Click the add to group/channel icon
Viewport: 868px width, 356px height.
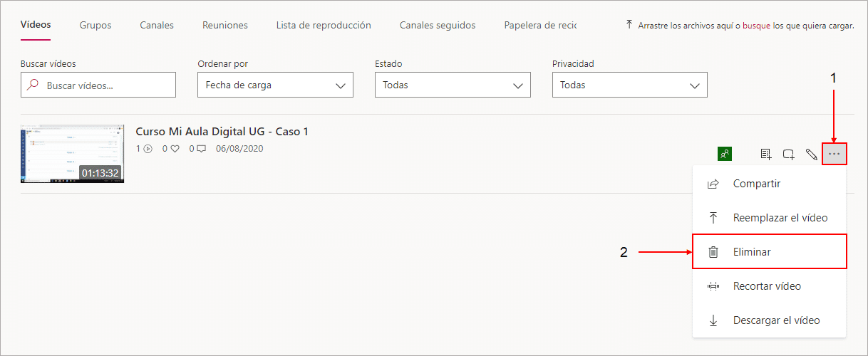(789, 154)
